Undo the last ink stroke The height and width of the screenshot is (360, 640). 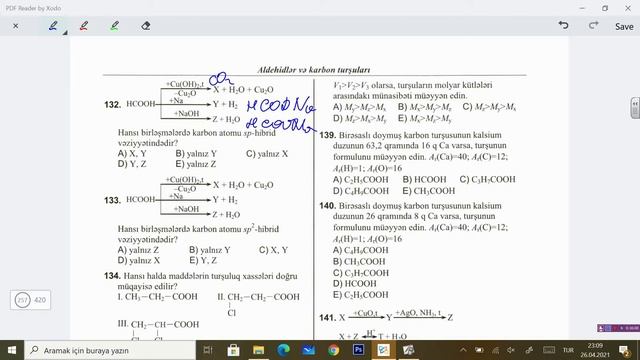click(563, 25)
